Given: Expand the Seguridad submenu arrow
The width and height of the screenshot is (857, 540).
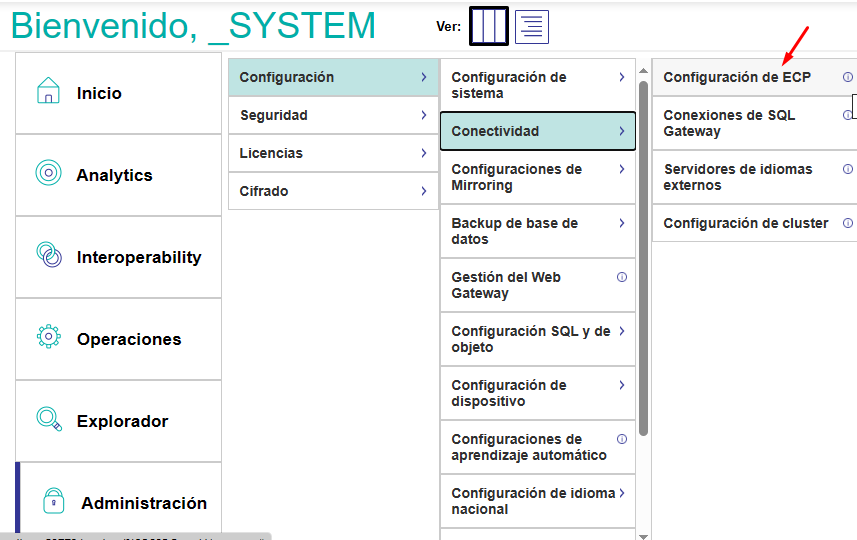Looking at the screenshot, I should click(x=423, y=115).
